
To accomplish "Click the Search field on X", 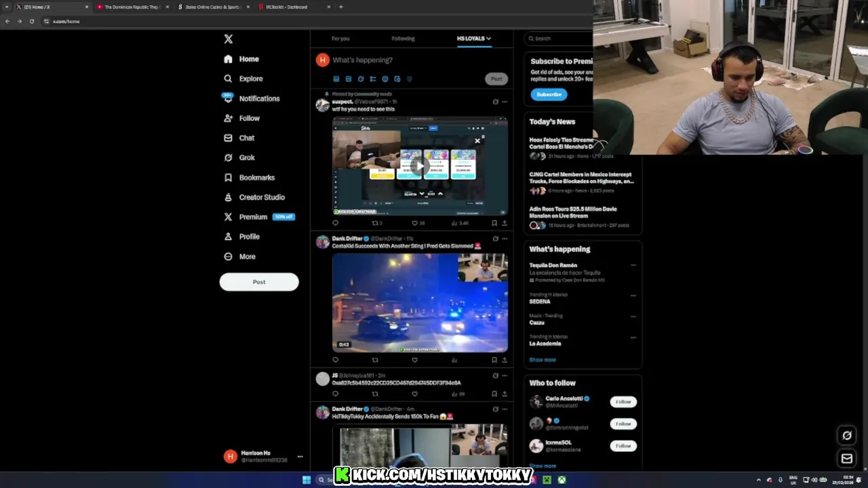I will pyautogui.click(x=559, y=39).
